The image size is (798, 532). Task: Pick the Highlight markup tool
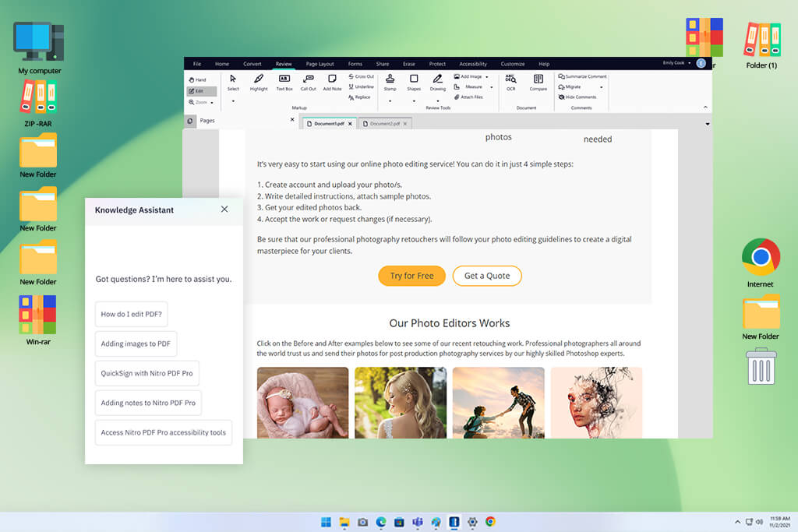259,82
